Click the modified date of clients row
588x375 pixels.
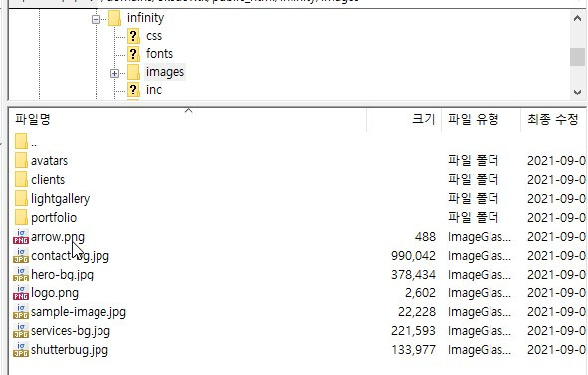(556, 180)
